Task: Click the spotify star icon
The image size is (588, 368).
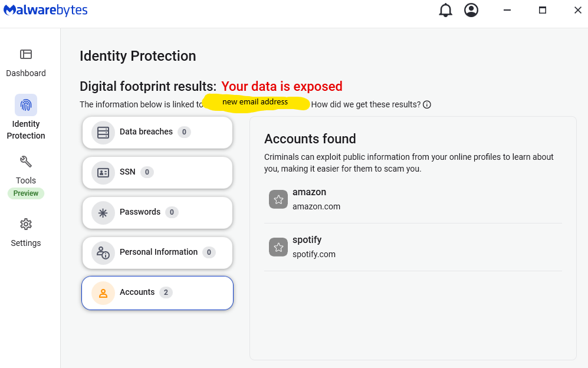Action: 278,247
